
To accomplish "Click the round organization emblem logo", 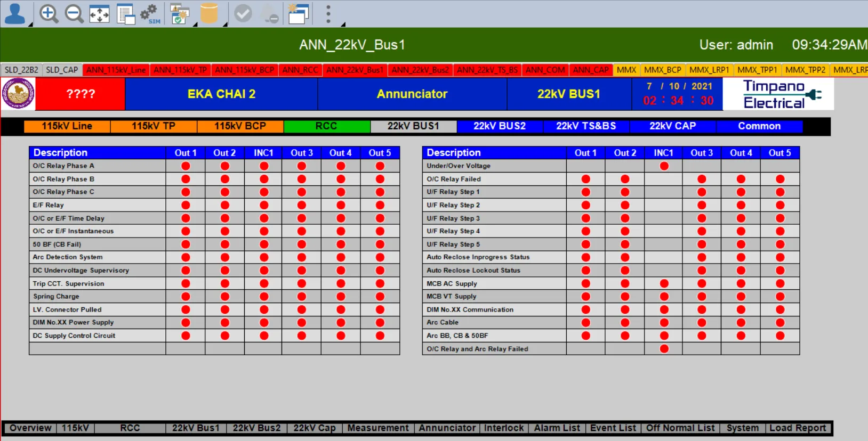I will click(x=19, y=94).
